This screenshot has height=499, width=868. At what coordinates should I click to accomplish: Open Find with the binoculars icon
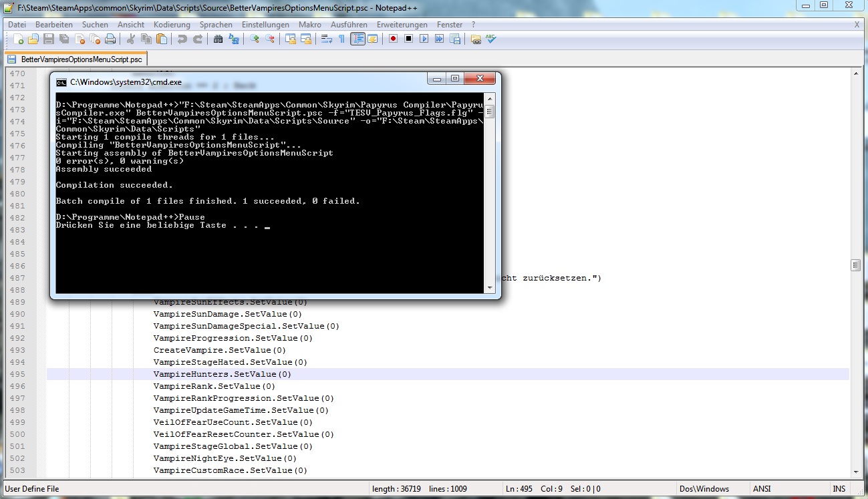click(218, 39)
